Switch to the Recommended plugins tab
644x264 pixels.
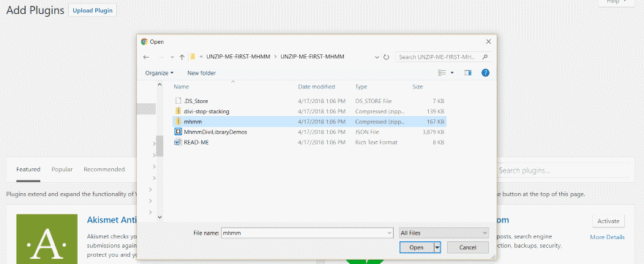pyautogui.click(x=105, y=169)
